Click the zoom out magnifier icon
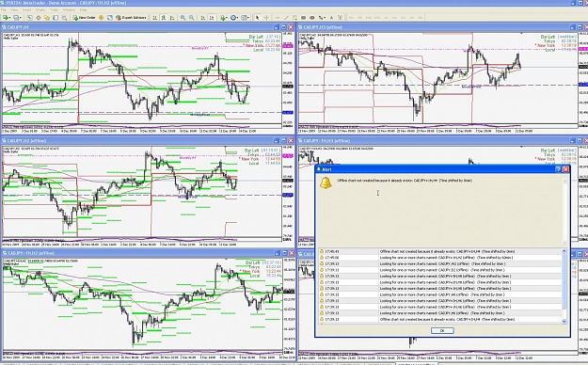This screenshot has width=588, height=365. click(x=191, y=18)
